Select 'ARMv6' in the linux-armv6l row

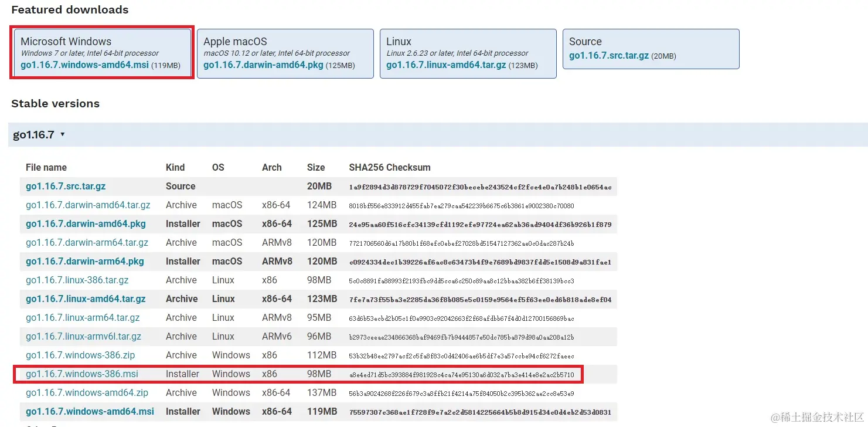277,336
